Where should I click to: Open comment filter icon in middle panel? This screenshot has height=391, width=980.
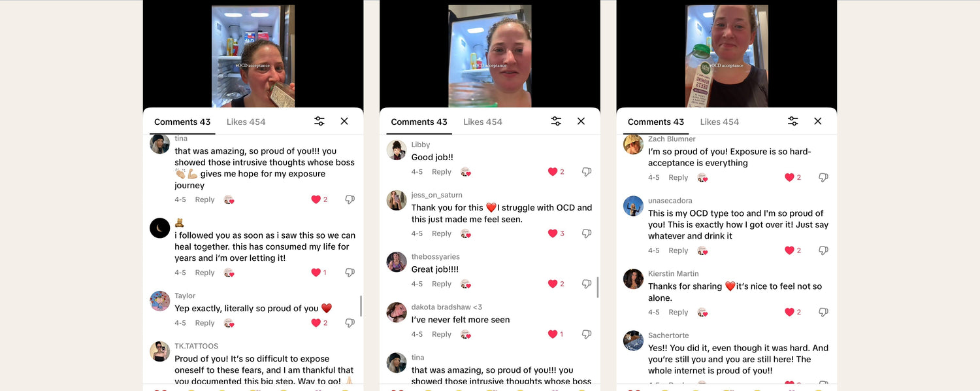point(556,121)
